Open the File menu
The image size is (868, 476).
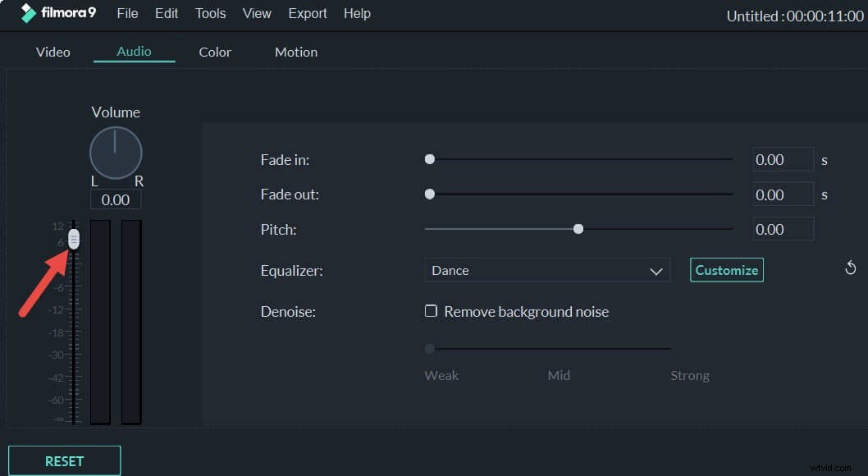(x=127, y=13)
